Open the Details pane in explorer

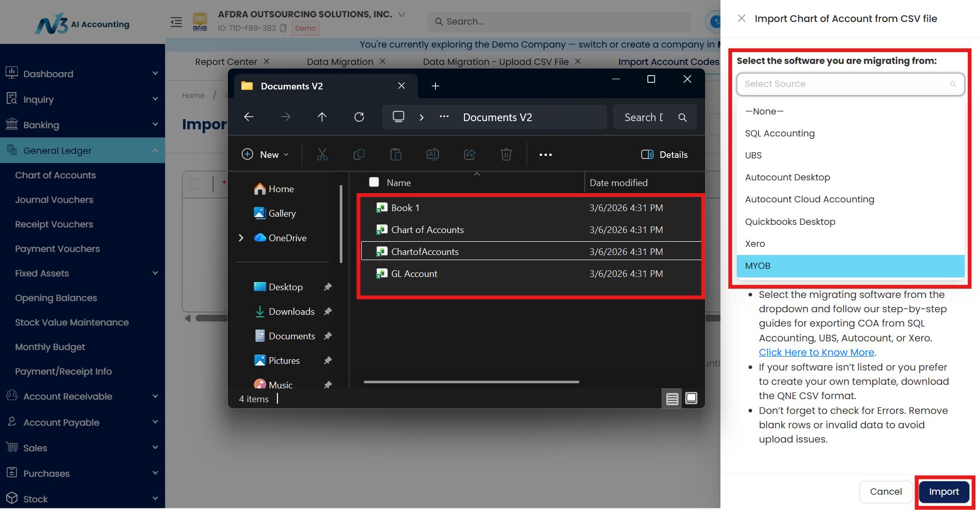pos(664,155)
